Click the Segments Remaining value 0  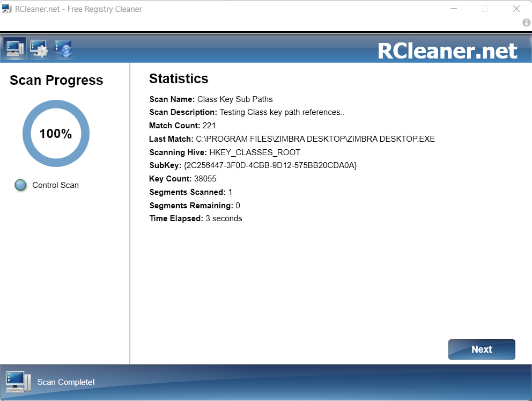click(x=238, y=206)
